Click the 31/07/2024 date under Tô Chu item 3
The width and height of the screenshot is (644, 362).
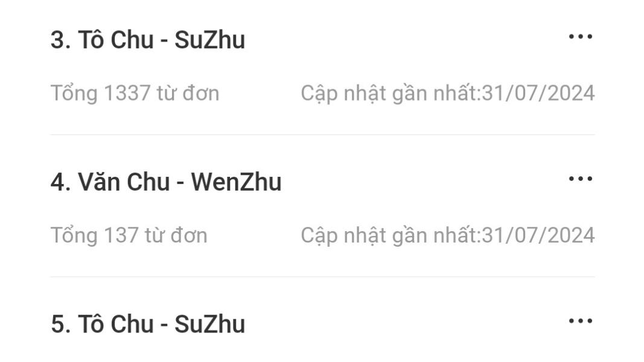(x=538, y=93)
